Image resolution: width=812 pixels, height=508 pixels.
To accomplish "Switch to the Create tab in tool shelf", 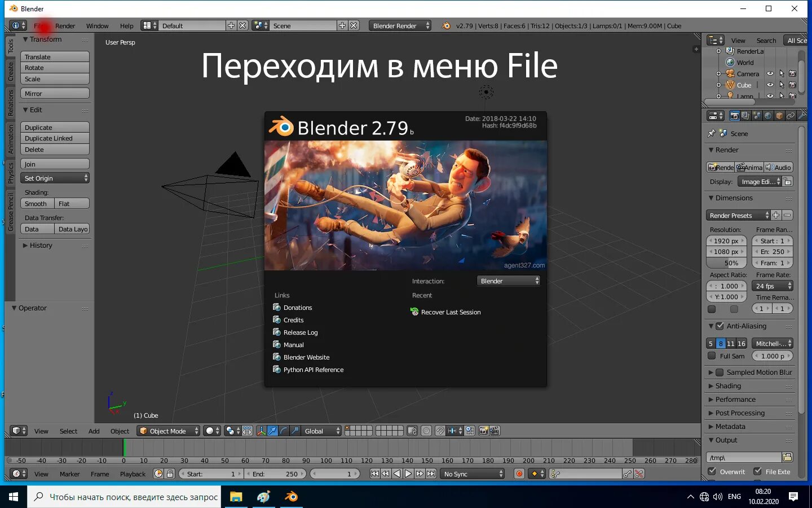I will tap(10, 72).
